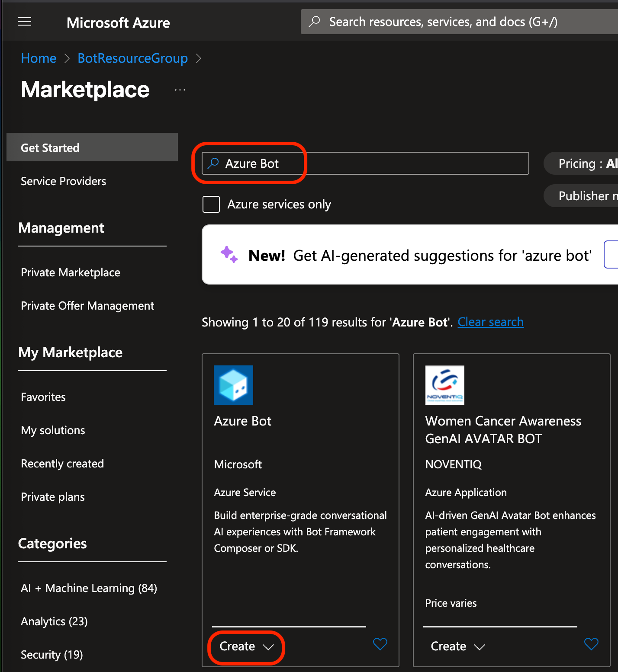Image resolution: width=618 pixels, height=672 pixels.
Task: Click Microsoft Azure portal title
Action: [118, 22]
